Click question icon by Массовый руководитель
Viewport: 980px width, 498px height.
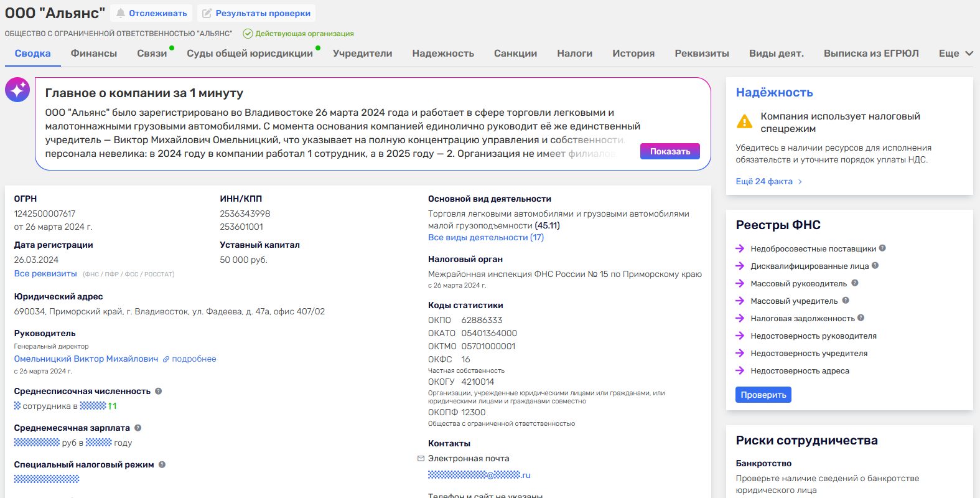click(x=855, y=283)
